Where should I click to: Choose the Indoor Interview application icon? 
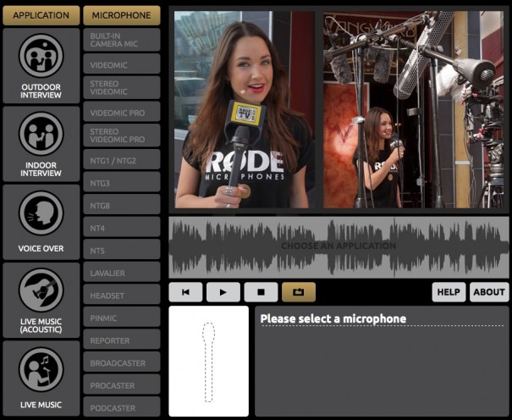click(x=41, y=144)
